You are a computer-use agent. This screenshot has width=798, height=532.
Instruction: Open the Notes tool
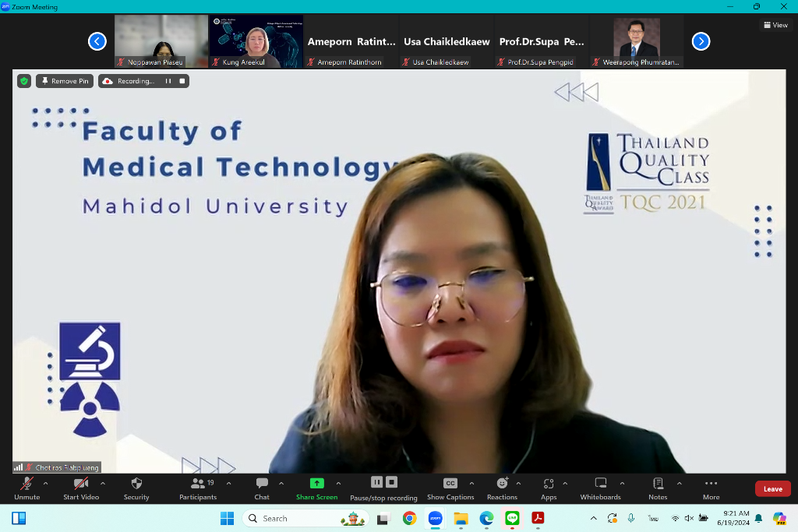[658, 488]
